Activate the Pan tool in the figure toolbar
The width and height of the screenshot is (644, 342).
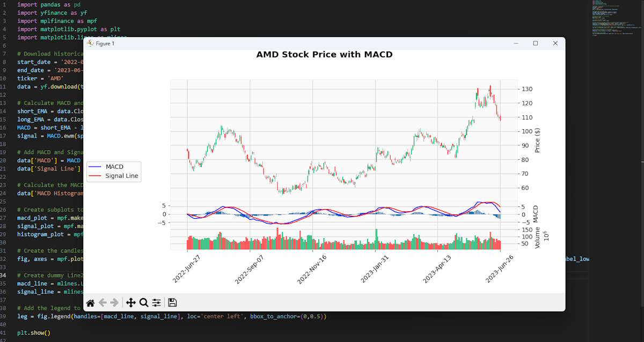pyautogui.click(x=130, y=302)
